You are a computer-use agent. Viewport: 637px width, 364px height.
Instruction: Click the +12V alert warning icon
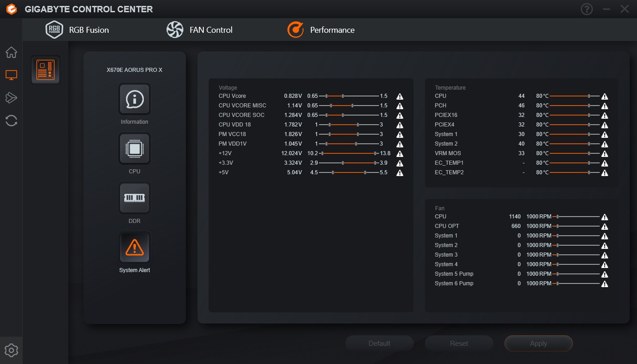(x=399, y=154)
